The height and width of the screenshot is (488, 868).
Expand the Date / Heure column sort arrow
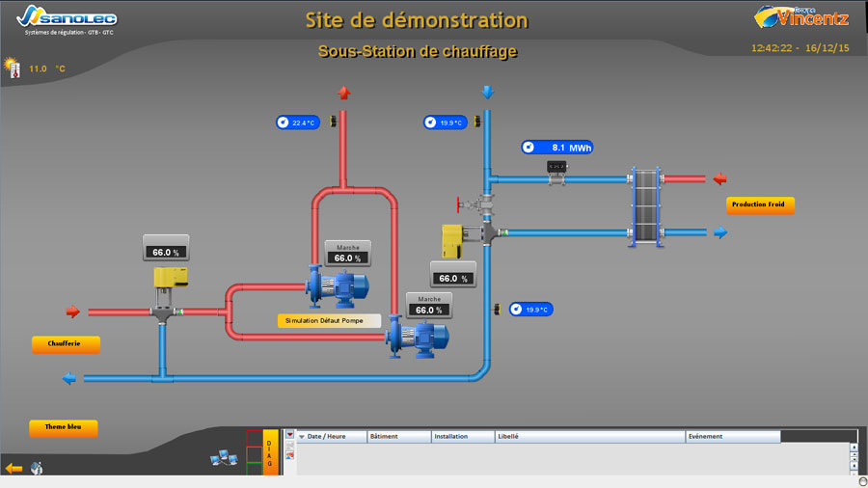[x=301, y=437]
